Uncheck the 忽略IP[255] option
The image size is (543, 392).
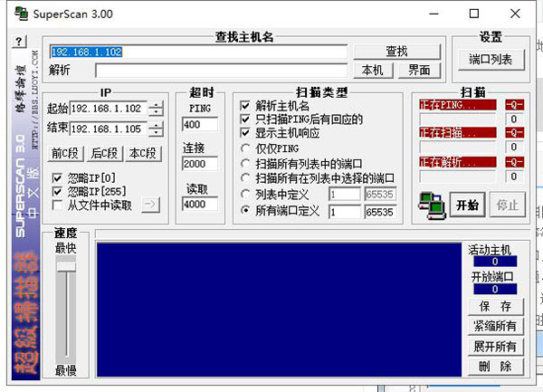pyautogui.click(x=58, y=191)
